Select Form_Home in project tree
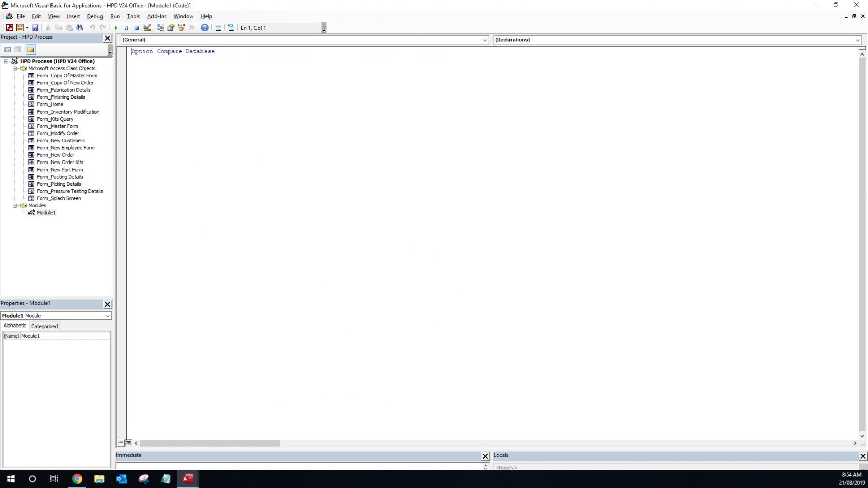This screenshot has width=868, height=488. [49, 104]
